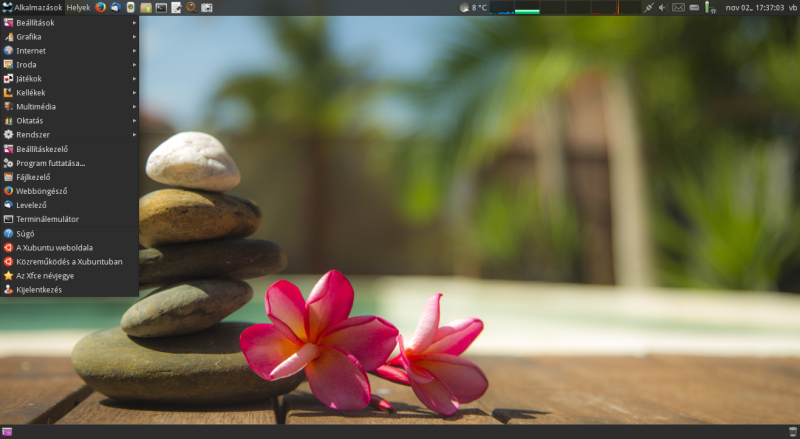This screenshot has height=439, width=800.
Task: Expand the Játékok submenu arrow
Action: (134, 79)
